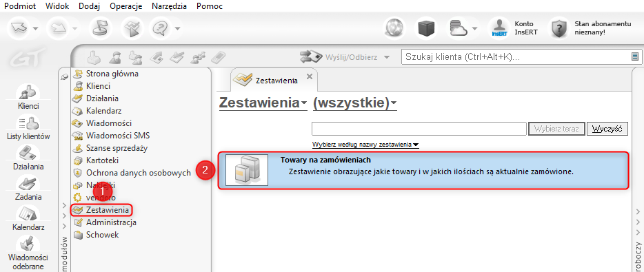
Task: Close the Zestawienia tab
Action: pyautogui.click(x=310, y=76)
